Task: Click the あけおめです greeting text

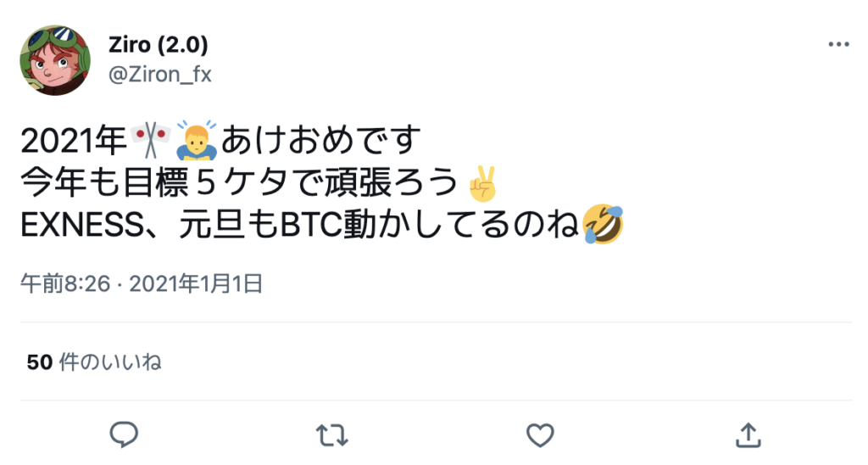Action: coord(321,140)
